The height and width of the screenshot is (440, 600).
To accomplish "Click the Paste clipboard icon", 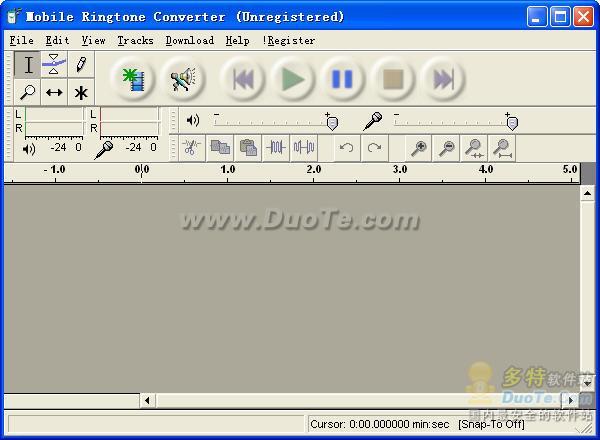I will [x=248, y=147].
